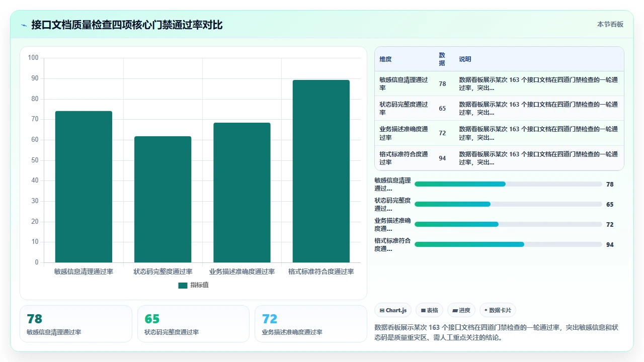Click progress value 78
This screenshot has width=644, height=362.
(610, 185)
